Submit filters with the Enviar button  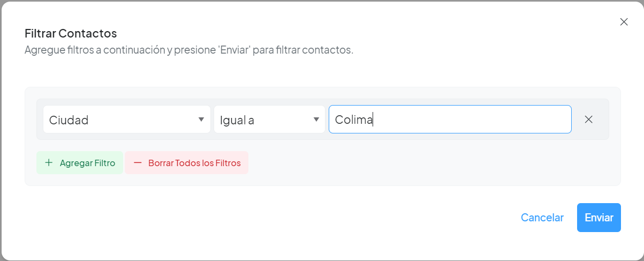[x=598, y=218]
